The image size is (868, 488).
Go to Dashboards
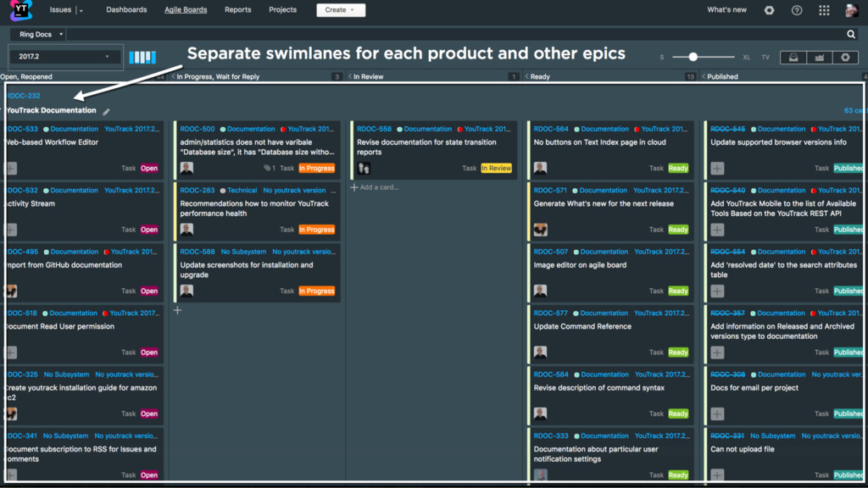click(x=126, y=10)
